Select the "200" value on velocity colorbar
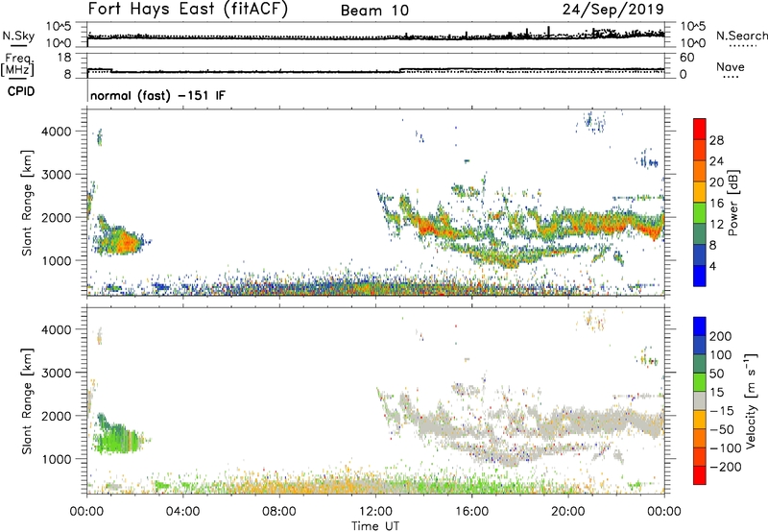Screen dimensions: 768x532 tap(721, 336)
